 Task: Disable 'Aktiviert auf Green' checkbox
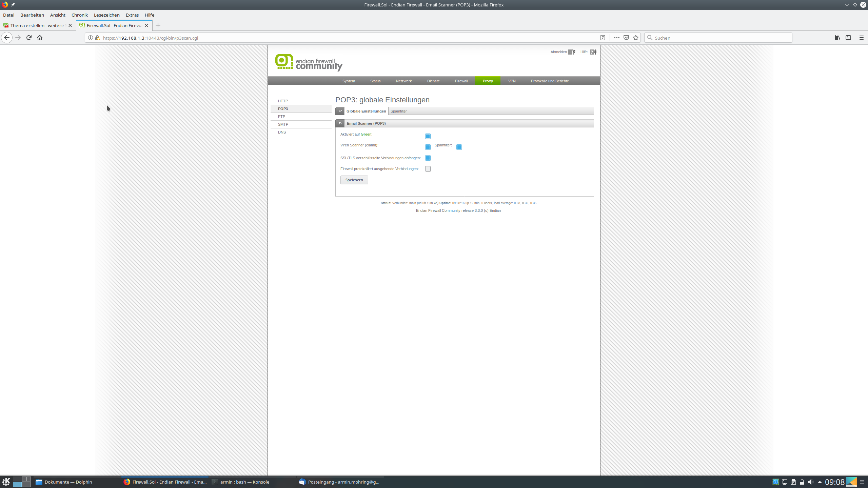click(428, 136)
